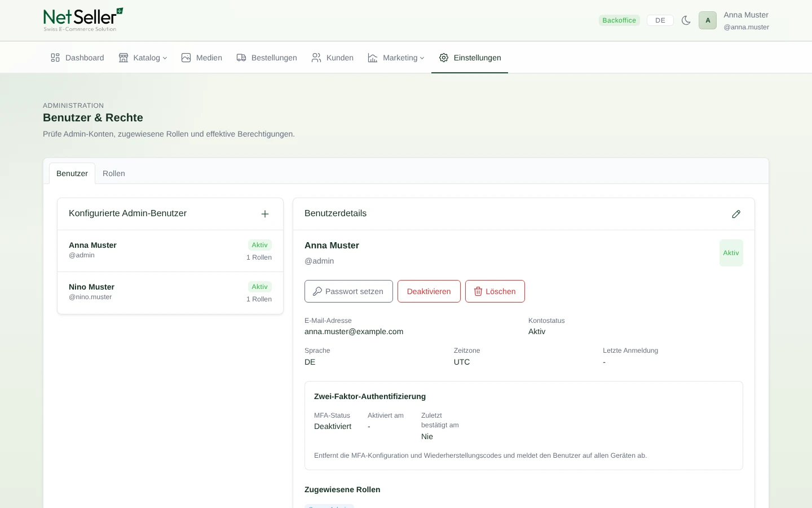Click the Medien image icon
Image resolution: width=812 pixels, height=508 pixels.
[x=186, y=58]
